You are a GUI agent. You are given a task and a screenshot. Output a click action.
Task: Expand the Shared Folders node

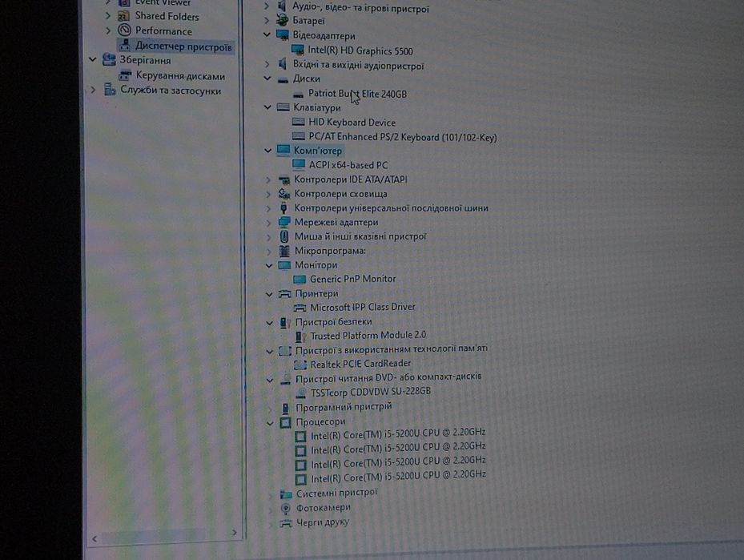(x=108, y=16)
